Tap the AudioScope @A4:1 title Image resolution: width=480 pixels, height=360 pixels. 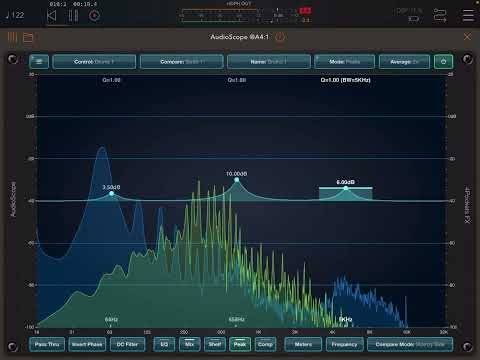click(239, 37)
